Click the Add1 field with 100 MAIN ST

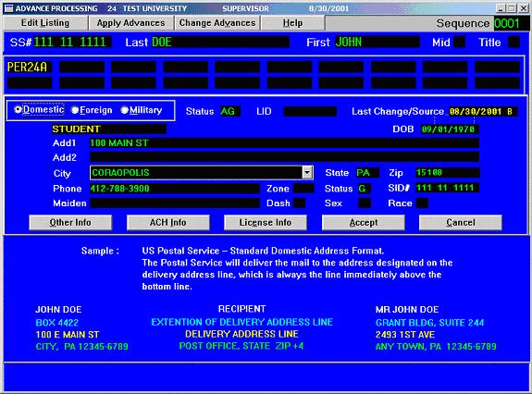pyautogui.click(x=284, y=143)
